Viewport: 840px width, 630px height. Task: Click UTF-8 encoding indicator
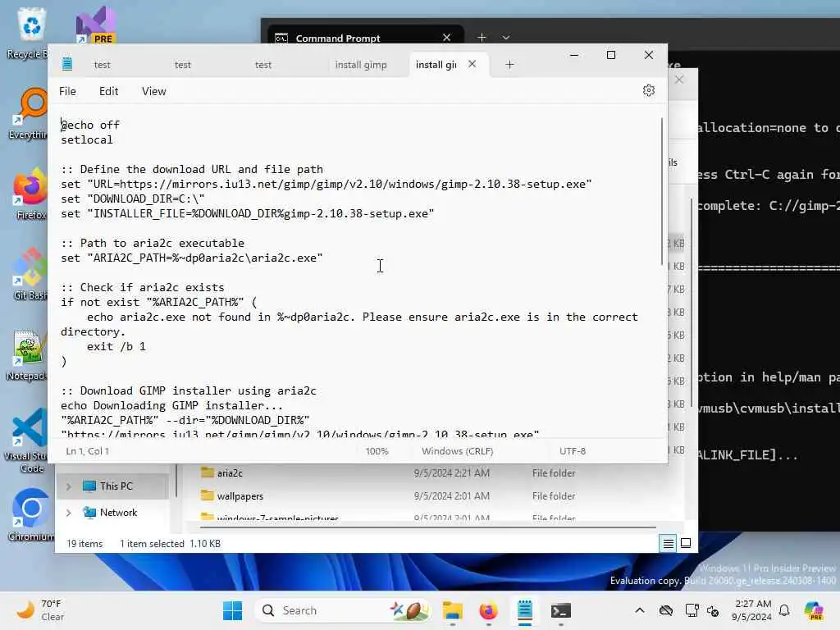(x=572, y=451)
